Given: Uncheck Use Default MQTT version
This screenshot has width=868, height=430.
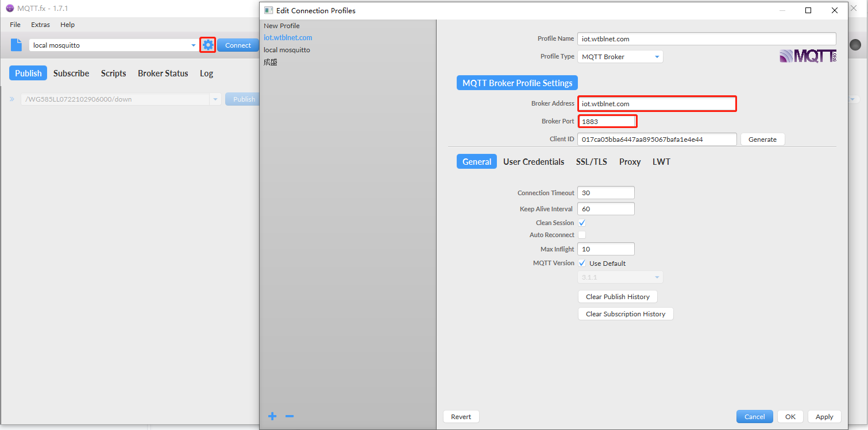Looking at the screenshot, I should [582, 264].
